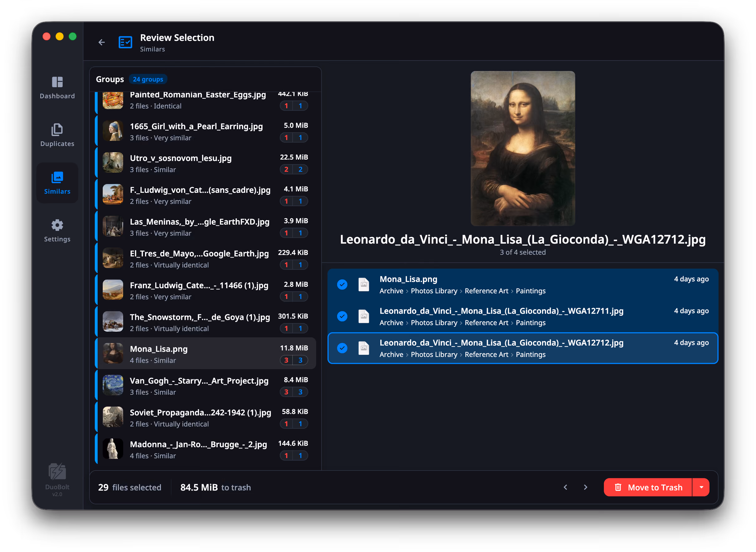Click the Groups panel heading
This screenshot has width=756, height=552.
(x=110, y=79)
